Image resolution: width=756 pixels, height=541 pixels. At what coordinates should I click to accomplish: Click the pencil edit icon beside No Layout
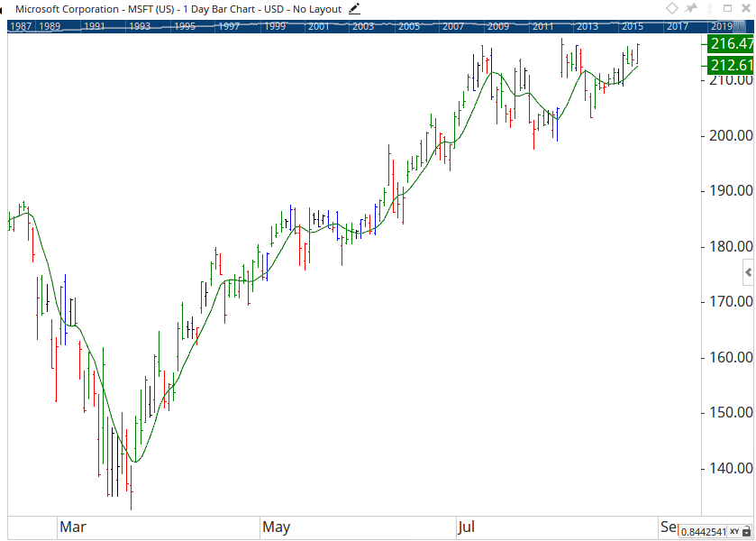(x=354, y=9)
